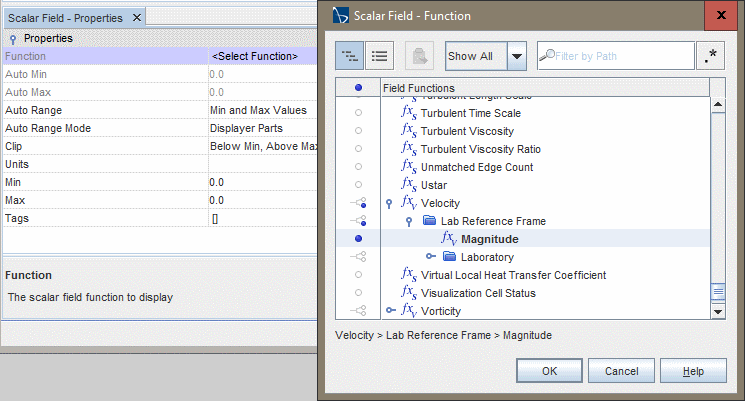Collapse the Properties section expander
Image resolution: width=745 pixels, height=401 pixels.
(x=13, y=39)
